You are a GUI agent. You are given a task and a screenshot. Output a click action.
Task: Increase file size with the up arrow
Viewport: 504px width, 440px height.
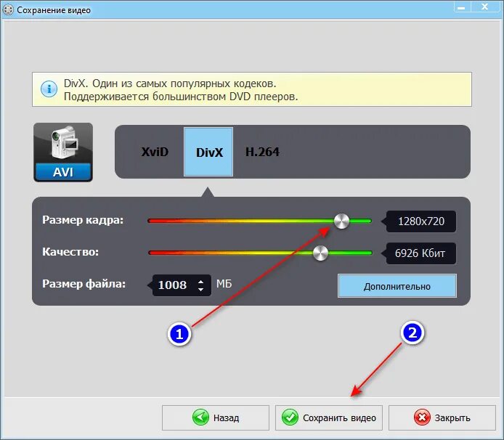[x=201, y=282]
